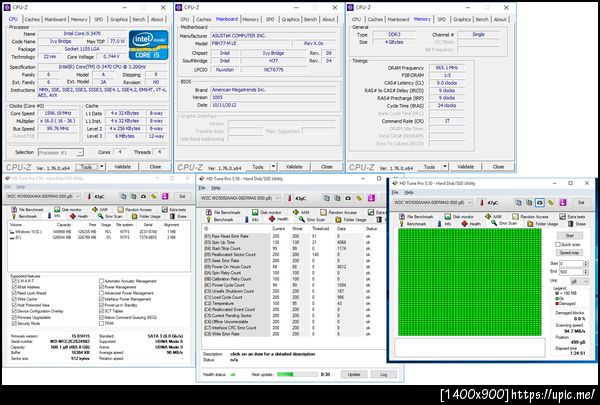
Task: Toggle Write Cache checkbox
Action: click(x=14, y=299)
